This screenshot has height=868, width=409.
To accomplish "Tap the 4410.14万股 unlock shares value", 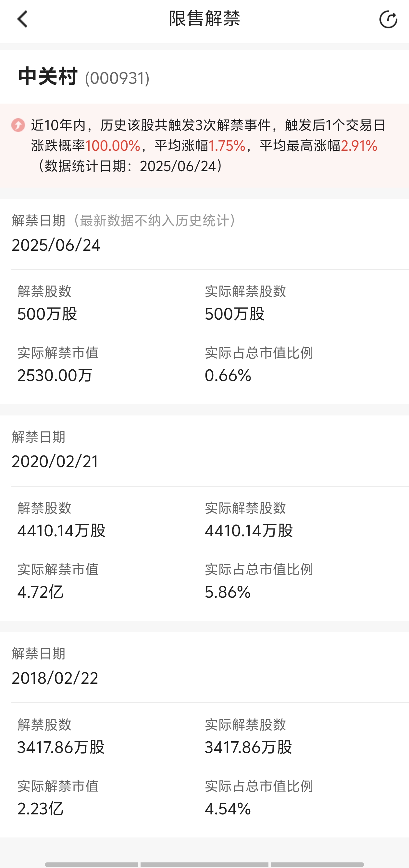I will click(x=62, y=531).
